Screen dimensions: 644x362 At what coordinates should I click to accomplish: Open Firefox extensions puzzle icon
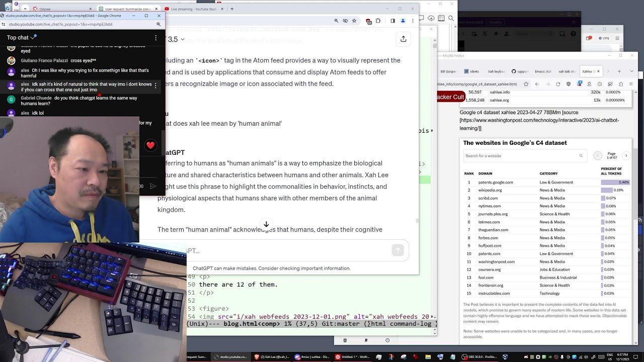(x=621, y=84)
